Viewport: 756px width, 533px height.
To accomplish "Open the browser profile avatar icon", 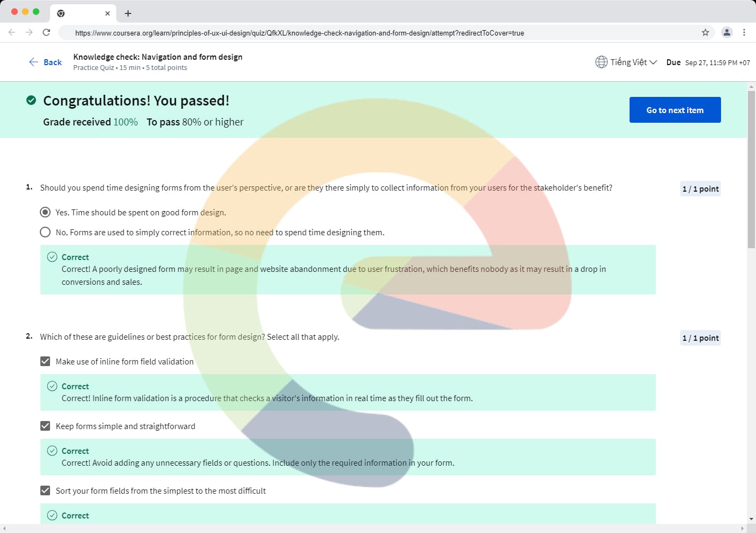I will (726, 32).
